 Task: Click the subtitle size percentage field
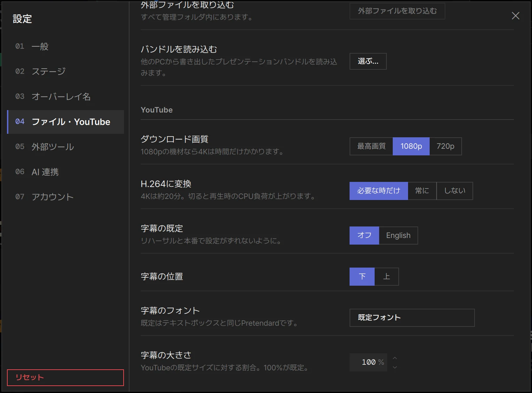368,362
